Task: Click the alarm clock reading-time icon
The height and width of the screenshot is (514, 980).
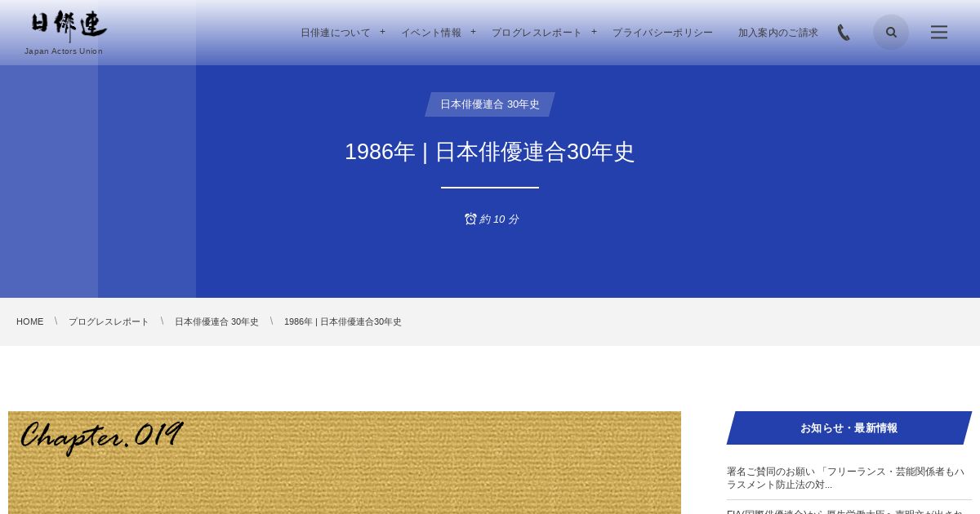Action: (x=470, y=219)
